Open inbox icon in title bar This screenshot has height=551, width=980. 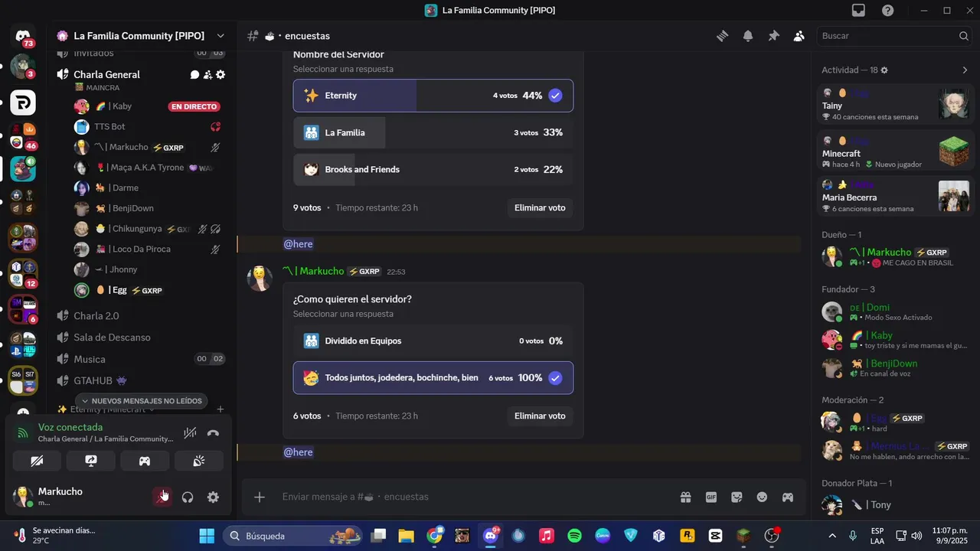(858, 10)
